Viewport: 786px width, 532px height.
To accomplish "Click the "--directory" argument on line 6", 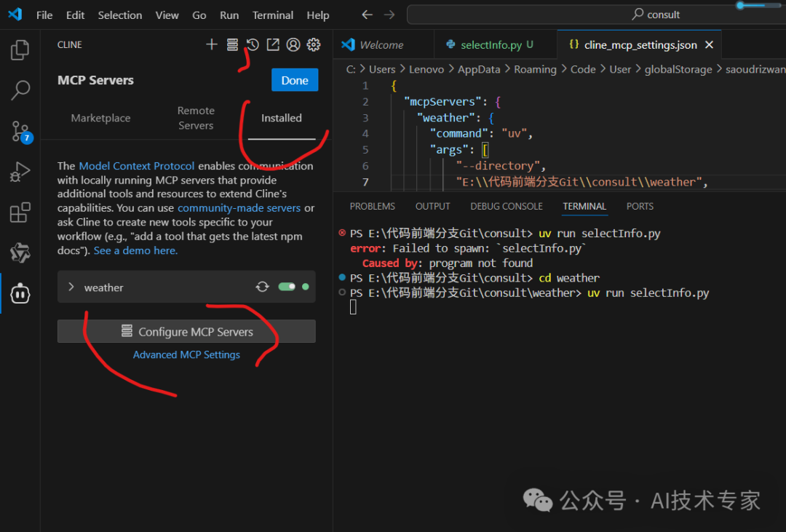I will (497, 166).
